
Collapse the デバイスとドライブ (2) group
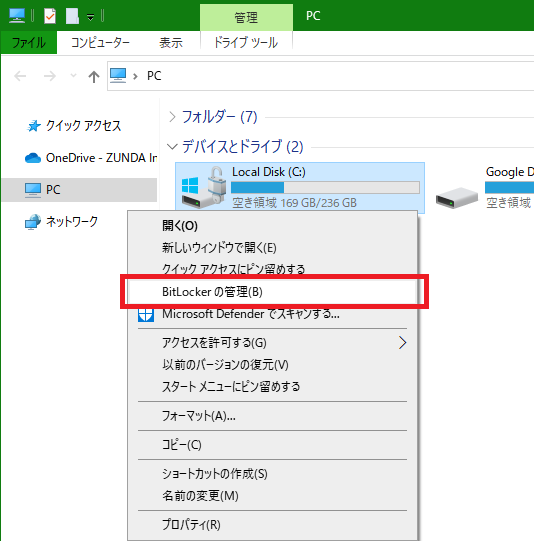[172, 147]
